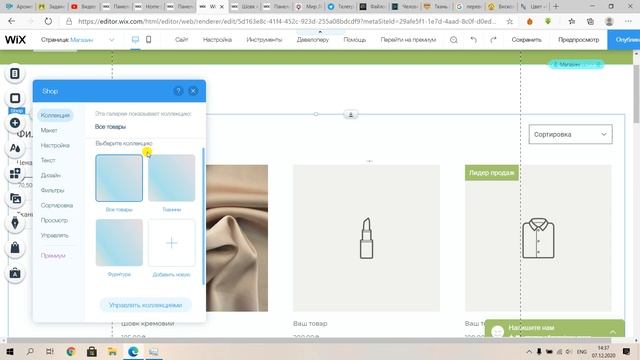
Task: Click the zoom out magnifier icon
Action: [x=453, y=40]
